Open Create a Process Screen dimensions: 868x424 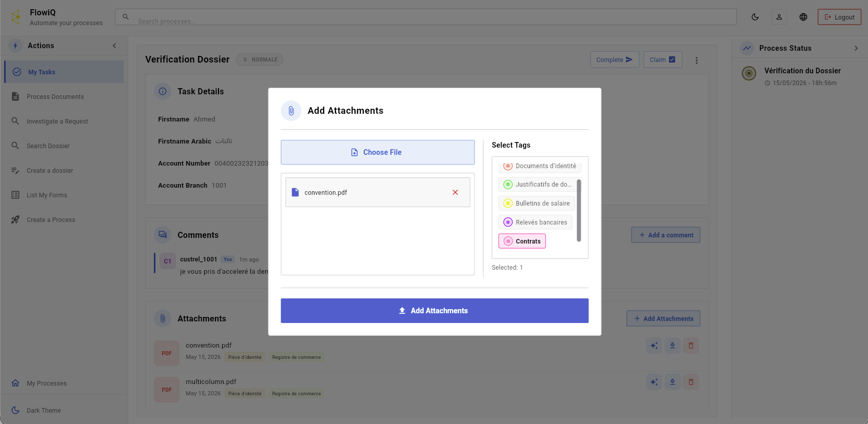click(x=64, y=219)
